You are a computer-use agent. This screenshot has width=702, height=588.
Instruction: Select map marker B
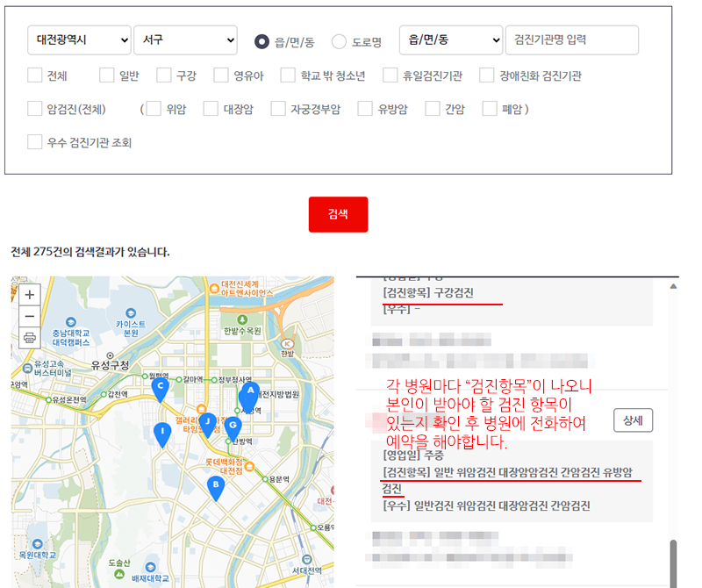coord(215,485)
